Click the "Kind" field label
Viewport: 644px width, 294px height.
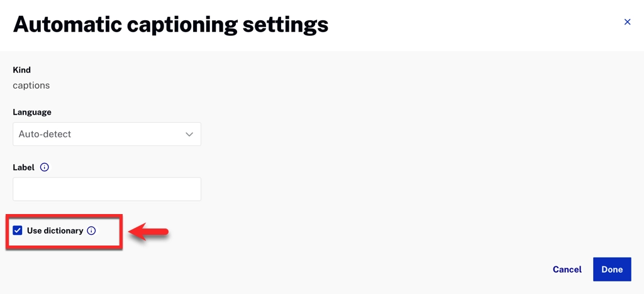coord(22,70)
